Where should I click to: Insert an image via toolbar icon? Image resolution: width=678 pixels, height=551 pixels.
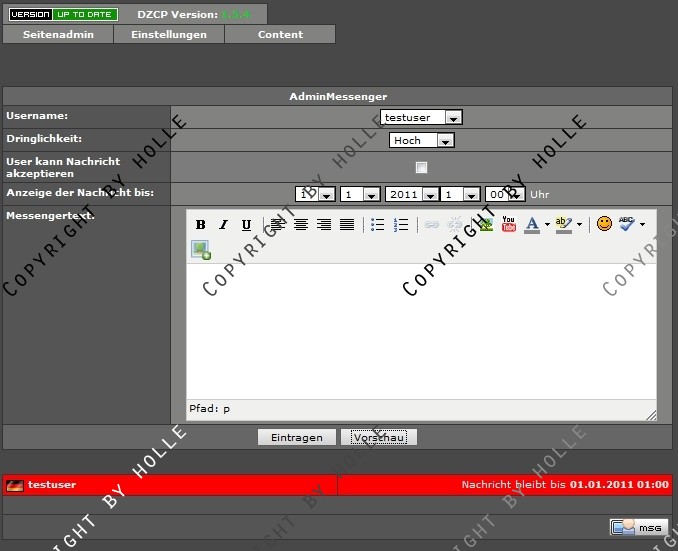486,224
